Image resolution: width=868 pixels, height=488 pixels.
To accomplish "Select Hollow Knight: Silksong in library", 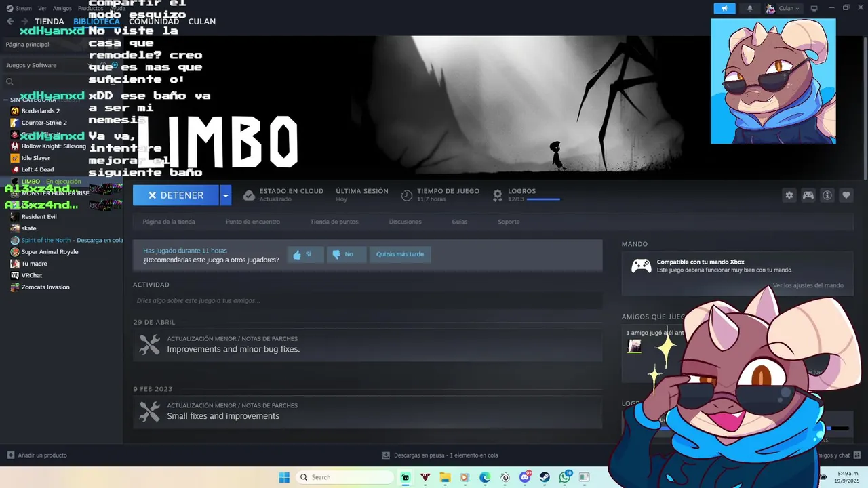I will (54, 146).
